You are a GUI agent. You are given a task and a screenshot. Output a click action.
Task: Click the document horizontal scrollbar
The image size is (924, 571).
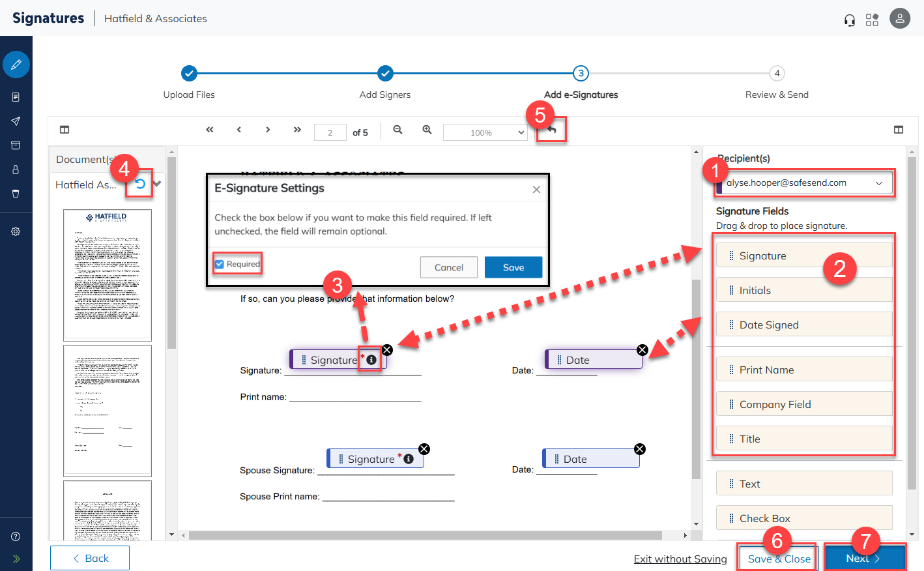pos(426,535)
